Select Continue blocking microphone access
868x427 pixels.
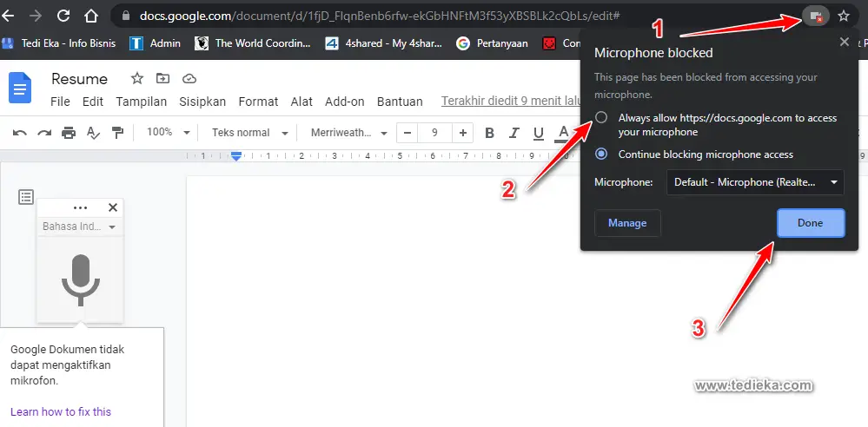[x=601, y=154]
